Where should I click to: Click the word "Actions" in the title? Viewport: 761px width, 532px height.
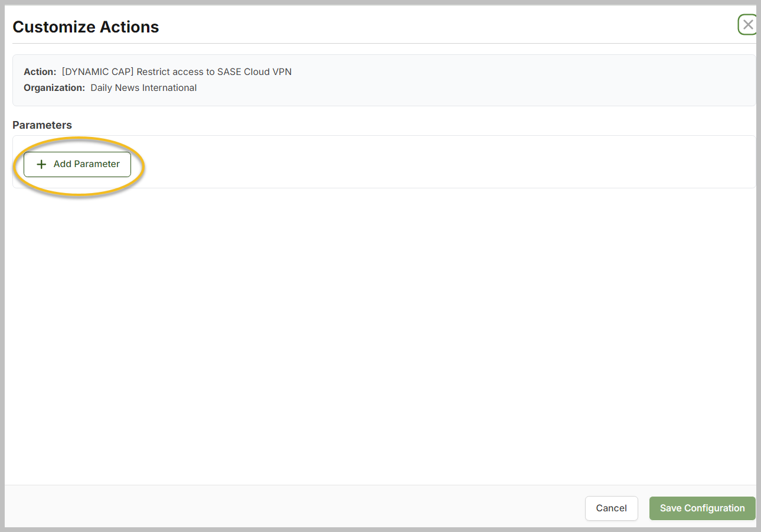pos(130,27)
